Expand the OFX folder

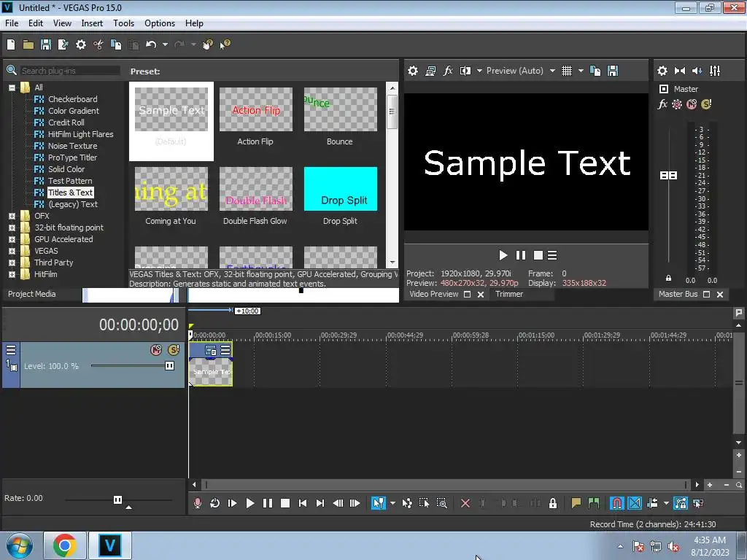[12, 216]
